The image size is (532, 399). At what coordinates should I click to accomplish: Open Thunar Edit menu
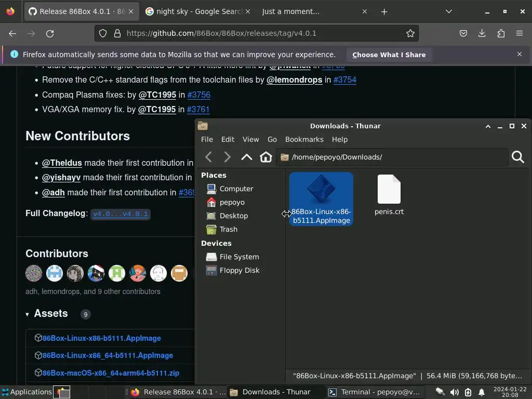tap(228, 139)
